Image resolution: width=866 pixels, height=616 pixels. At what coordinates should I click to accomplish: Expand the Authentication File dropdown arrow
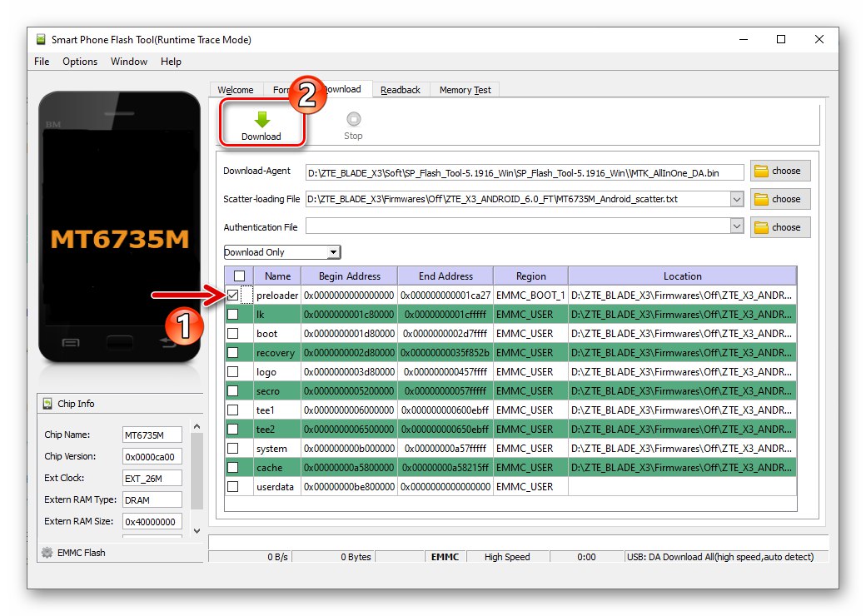click(737, 226)
